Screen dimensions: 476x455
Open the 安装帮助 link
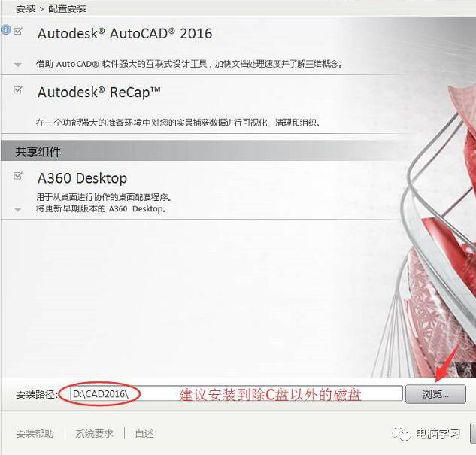point(35,433)
